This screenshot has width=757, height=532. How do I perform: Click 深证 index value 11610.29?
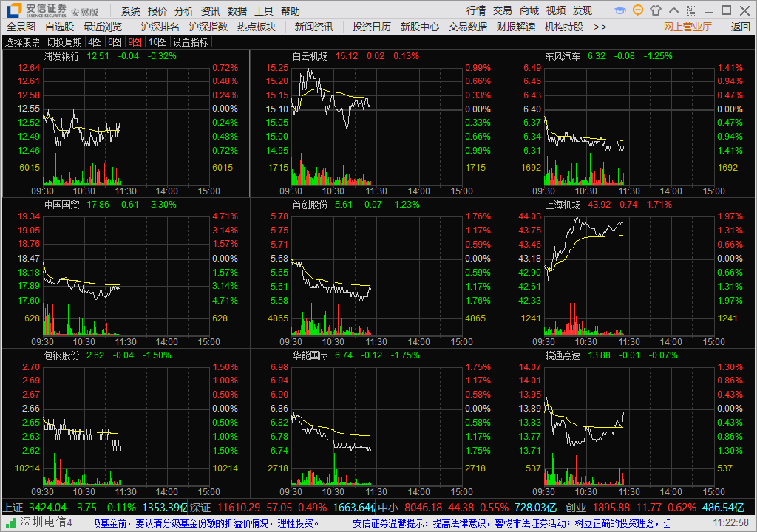tap(239, 508)
